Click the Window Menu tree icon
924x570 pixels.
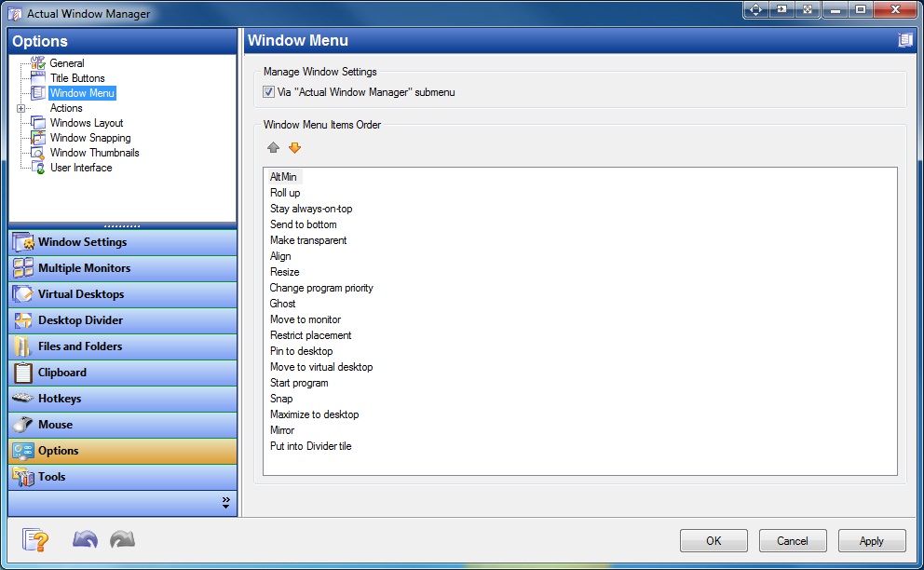coord(38,92)
